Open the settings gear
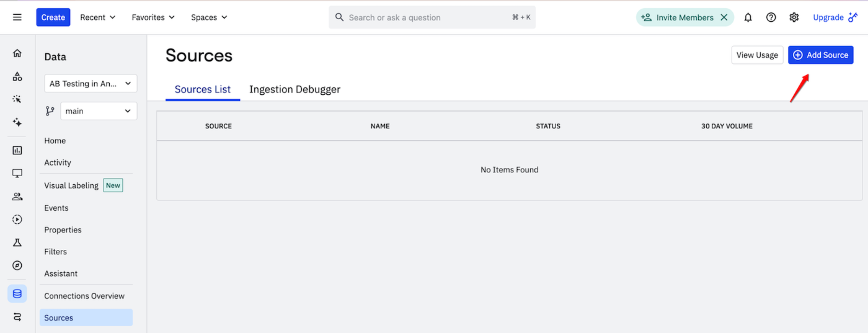This screenshot has width=868, height=333. 794,17
